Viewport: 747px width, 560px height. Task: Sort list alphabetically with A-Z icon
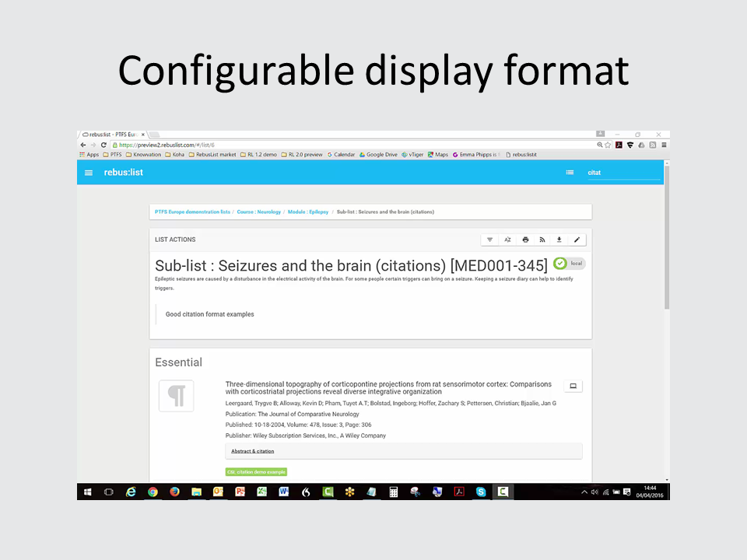point(507,240)
